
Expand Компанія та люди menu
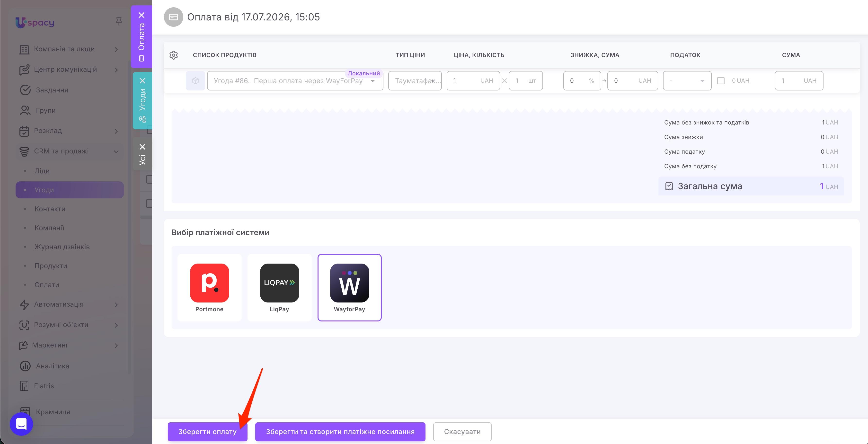pyautogui.click(x=116, y=50)
